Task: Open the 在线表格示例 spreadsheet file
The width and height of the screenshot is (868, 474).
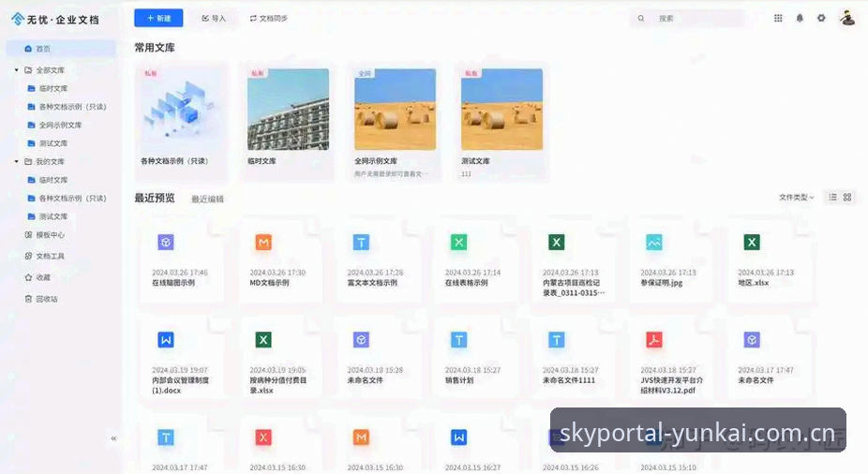Action: pyautogui.click(x=475, y=262)
